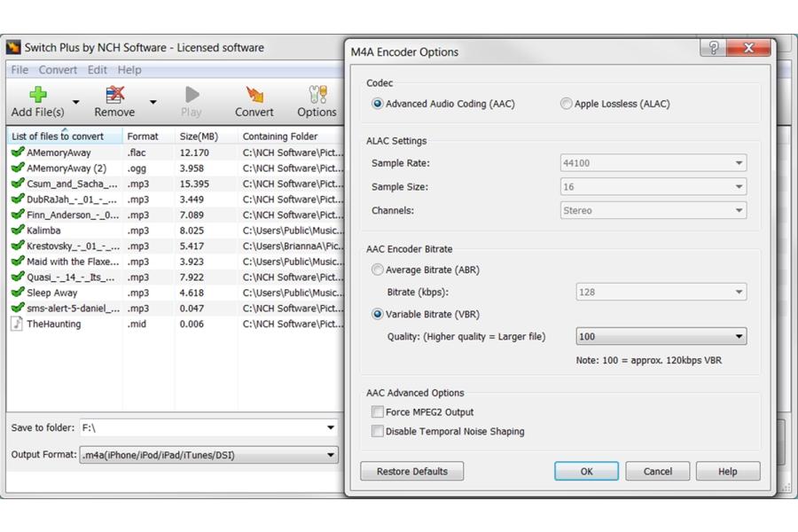This screenshot has width=798, height=532.
Task: Sort by the Containing Folder column header
Action: (291, 137)
